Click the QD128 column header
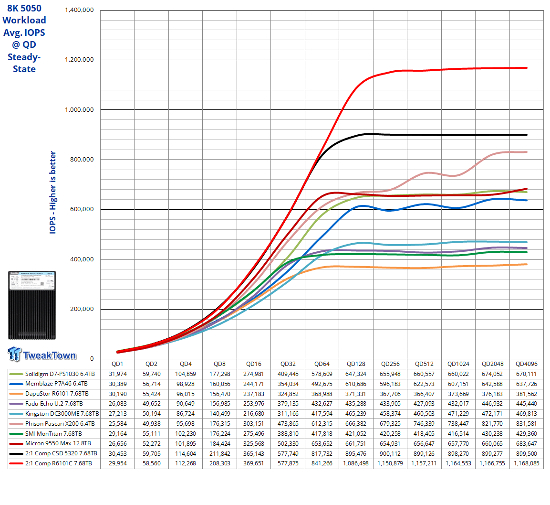The image size is (550, 505). click(x=356, y=364)
